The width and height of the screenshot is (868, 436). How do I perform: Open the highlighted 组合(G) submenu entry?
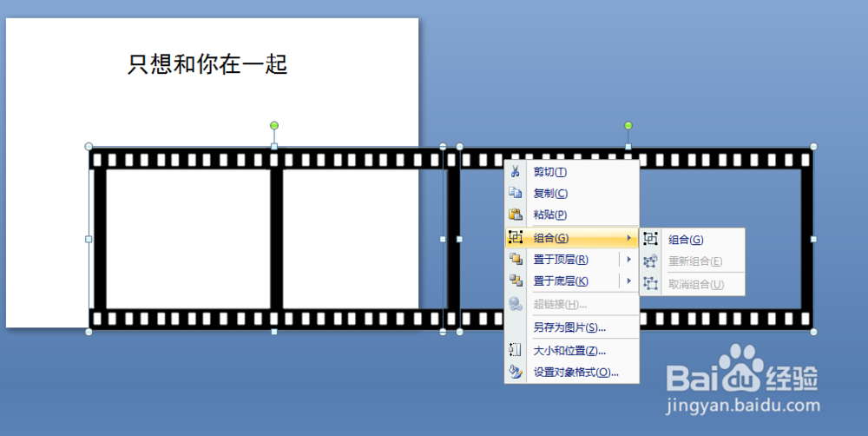(572, 238)
